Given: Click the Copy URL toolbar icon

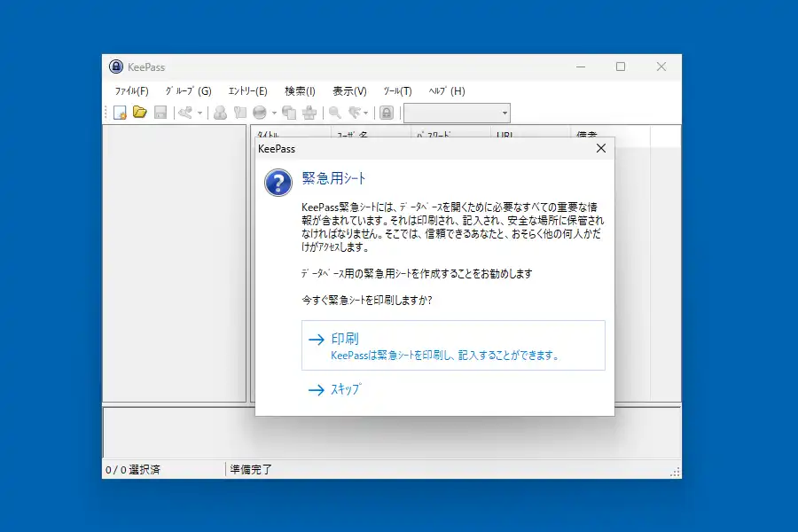Looking at the screenshot, I should 289,113.
